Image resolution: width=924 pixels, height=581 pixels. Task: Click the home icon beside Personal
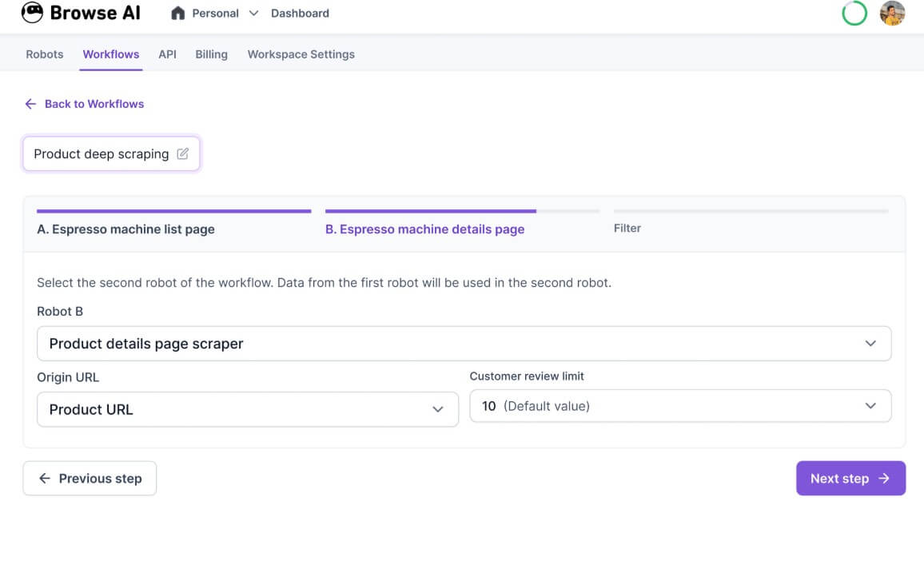[x=178, y=13]
